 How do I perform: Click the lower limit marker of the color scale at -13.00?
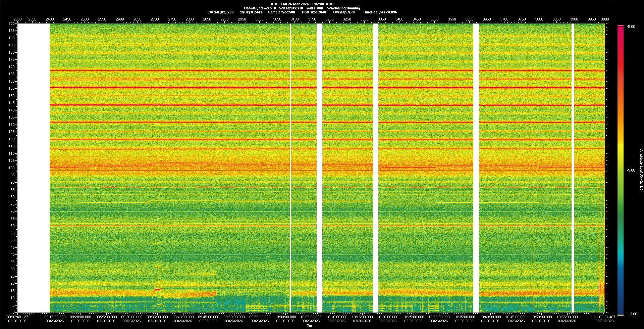[621, 315]
